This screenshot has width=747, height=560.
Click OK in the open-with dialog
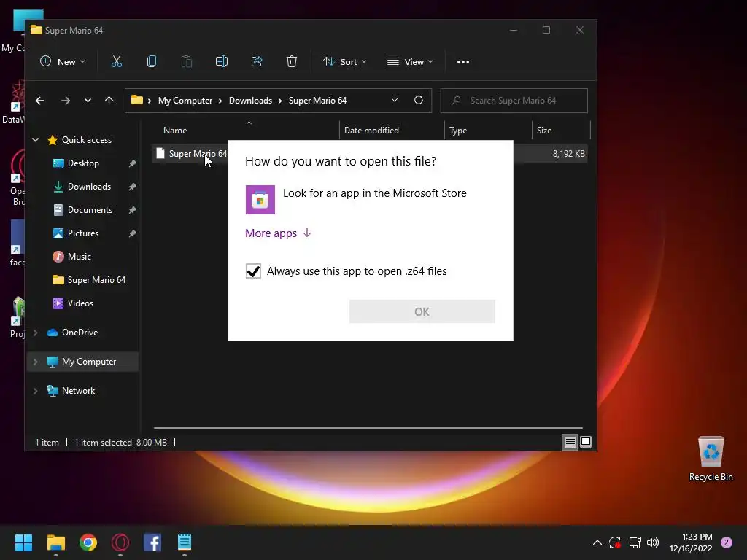click(422, 311)
